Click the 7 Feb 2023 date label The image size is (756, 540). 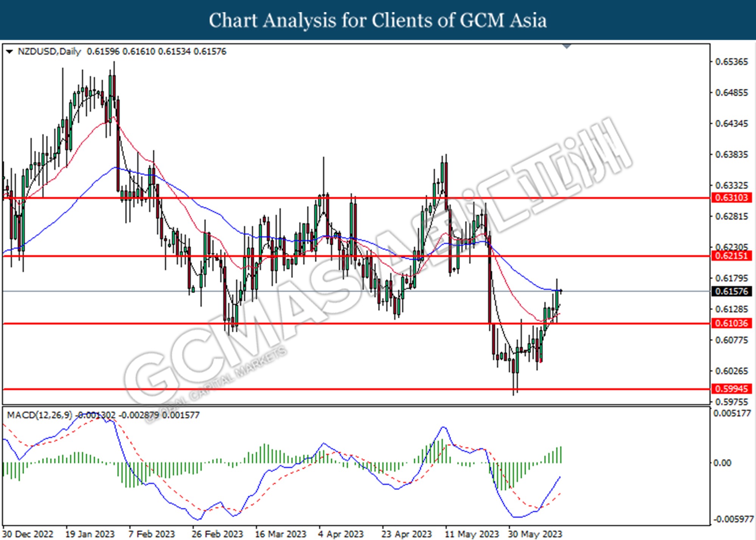(152, 534)
